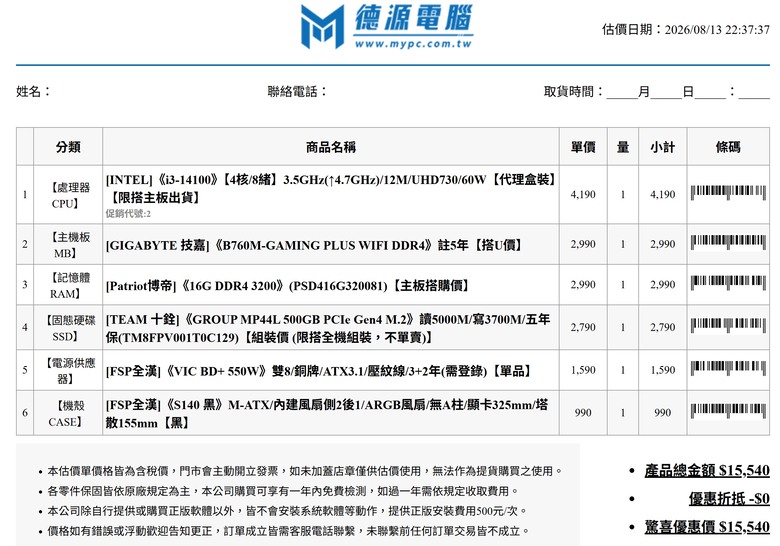Click the 促銷代號:2 note
Image resolution: width=780 pixels, height=546 pixels.
[128, 214]
